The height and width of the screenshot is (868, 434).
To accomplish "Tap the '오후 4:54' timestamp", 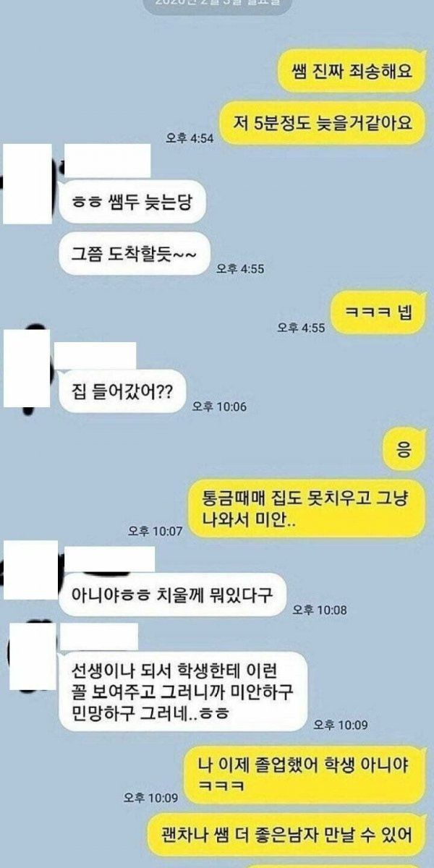I will (x=190, y=139).
